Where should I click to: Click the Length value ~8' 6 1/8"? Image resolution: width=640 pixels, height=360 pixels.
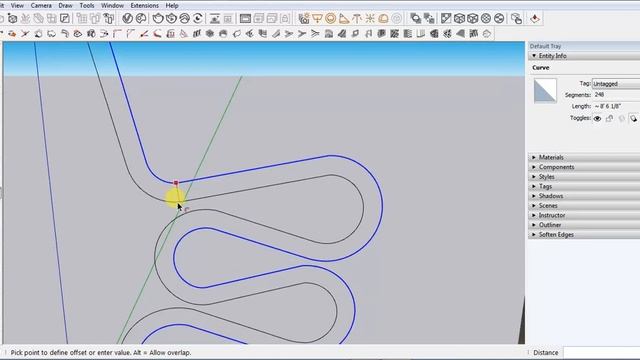click(x=608, y=106)
